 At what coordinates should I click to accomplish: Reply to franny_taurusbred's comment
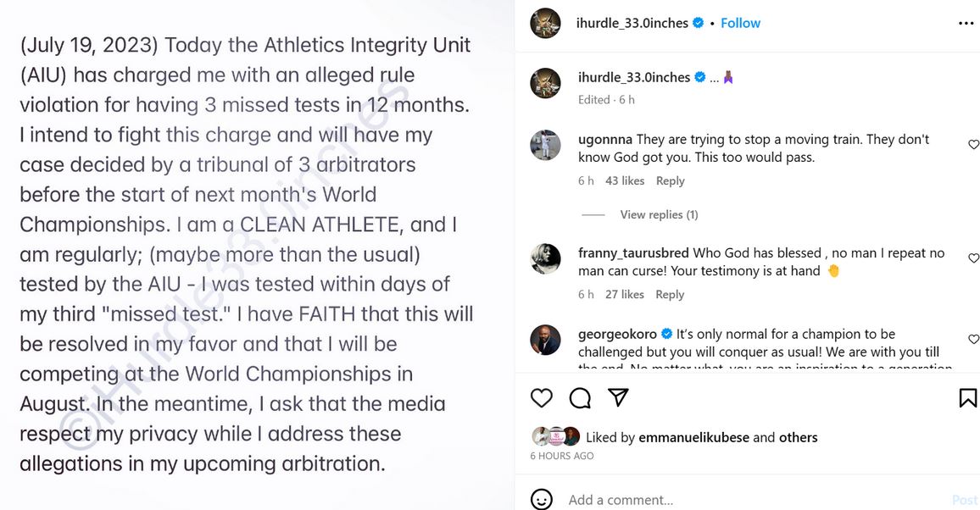point(670,294)
